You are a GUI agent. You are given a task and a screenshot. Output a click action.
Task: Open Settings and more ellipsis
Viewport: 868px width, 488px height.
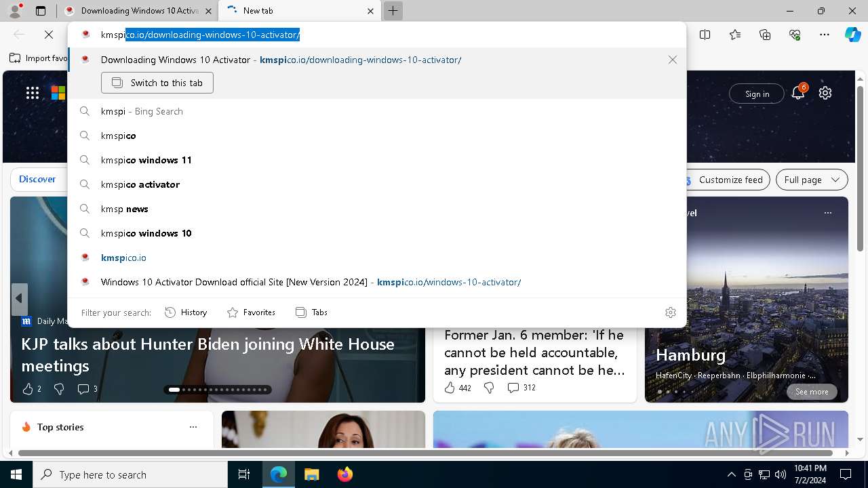click(x=825, y=35)
